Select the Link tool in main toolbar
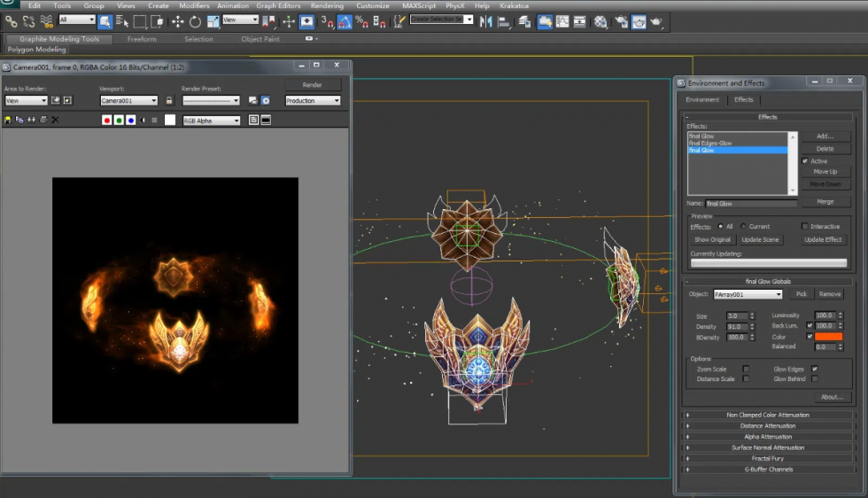 pyautogui.click(x=11, y=21)
